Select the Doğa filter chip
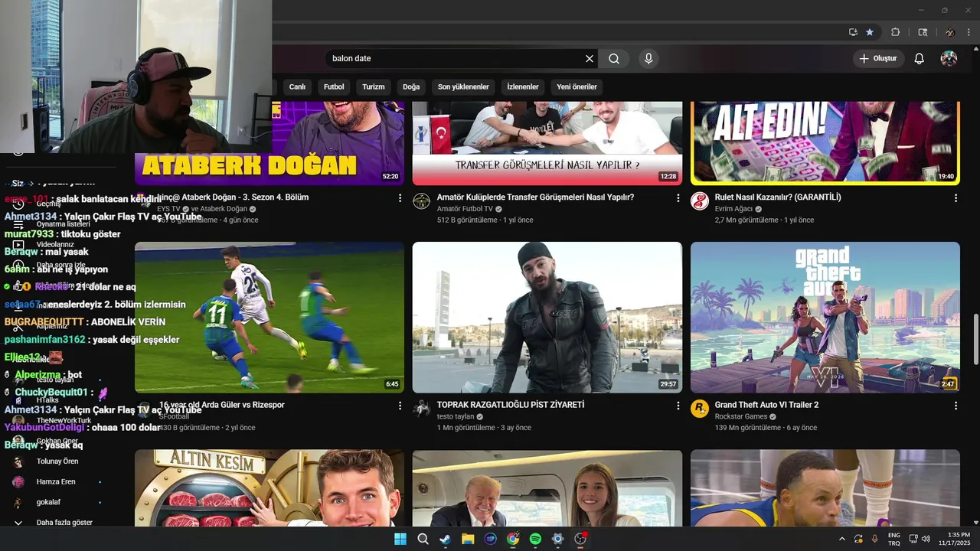Viewport: 980px width, 551px height. pyautogui.click(x=411, y=87)
